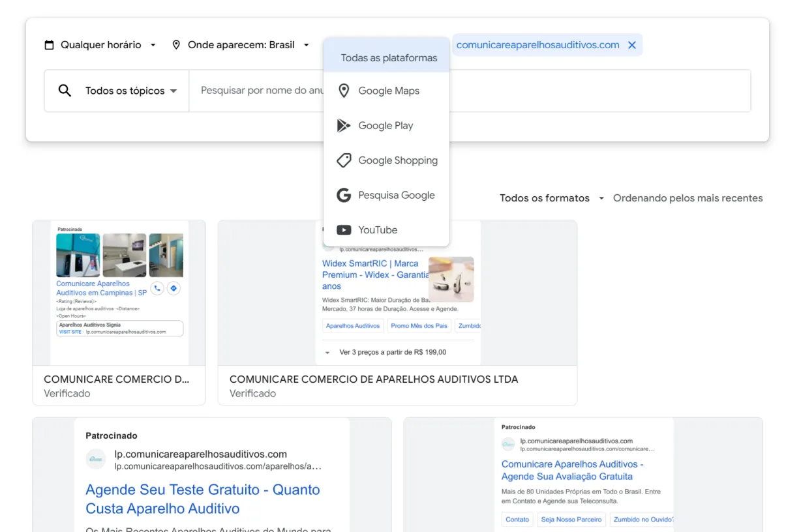Choose Google Shopping from platform menu
The height and width of the screenshot is (532, 786).
[397, 160]
